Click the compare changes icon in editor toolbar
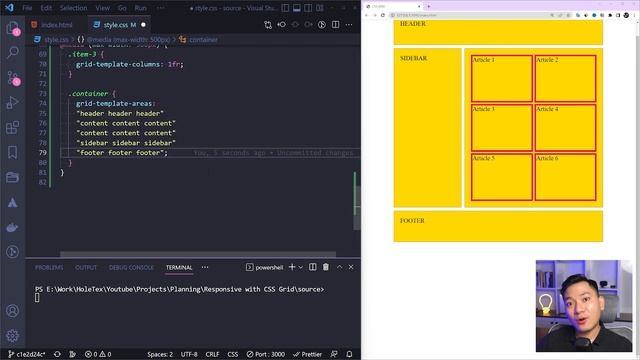This screenshot has height=360, width=640. pyautogui.click(x=268, y=25)
